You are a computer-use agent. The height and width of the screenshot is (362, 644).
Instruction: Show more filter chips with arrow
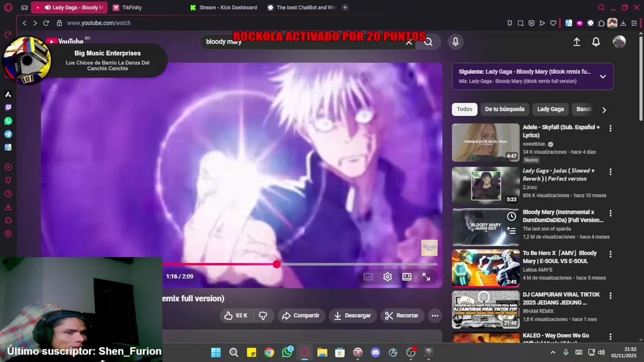[x=604, y=110]
